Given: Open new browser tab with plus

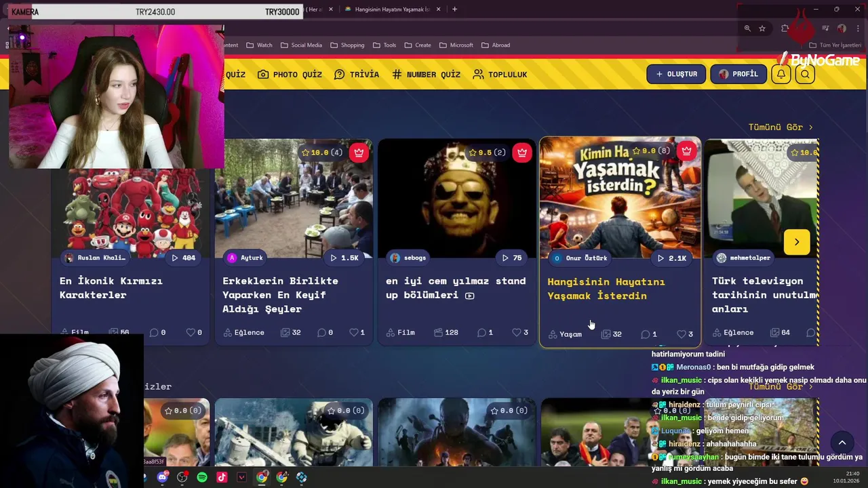Looking at the screenshot, I should click(454, 9).
